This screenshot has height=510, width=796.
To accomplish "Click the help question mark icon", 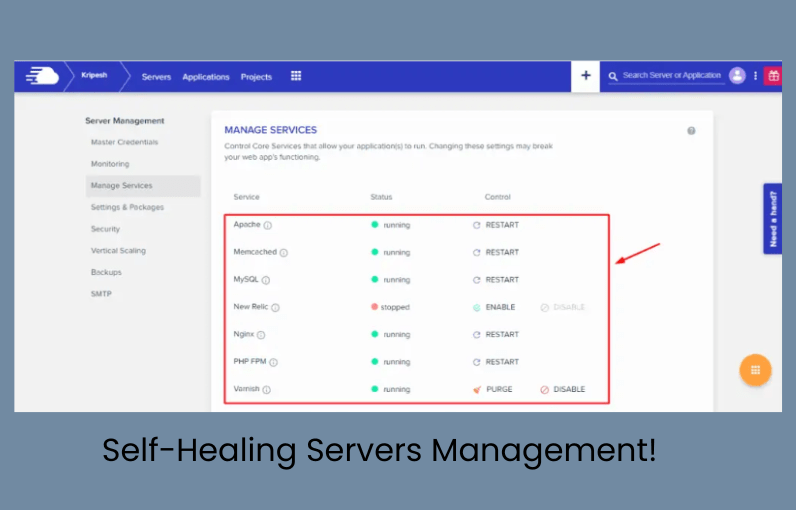I will 691,131.
